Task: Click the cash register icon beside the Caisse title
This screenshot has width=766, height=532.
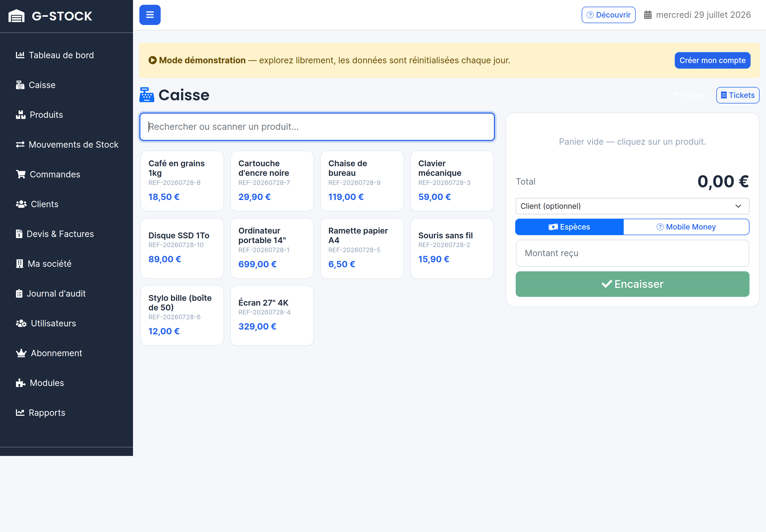Action: [x=147, y=95]
